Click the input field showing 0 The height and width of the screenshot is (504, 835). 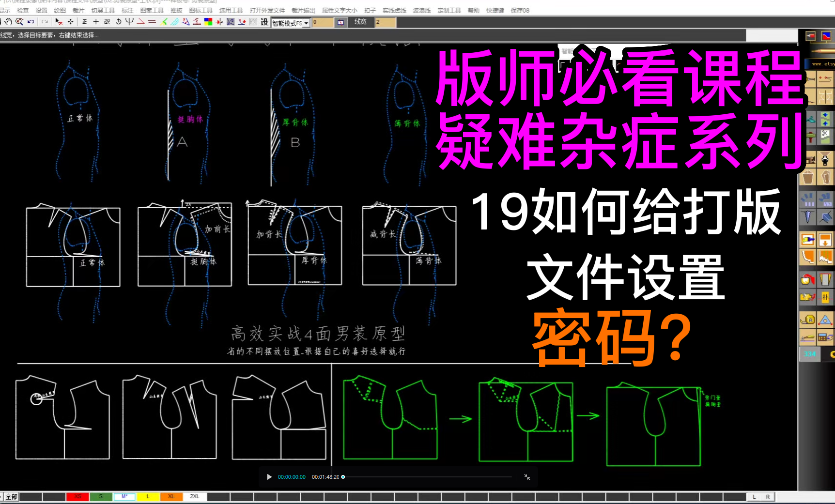323,22
